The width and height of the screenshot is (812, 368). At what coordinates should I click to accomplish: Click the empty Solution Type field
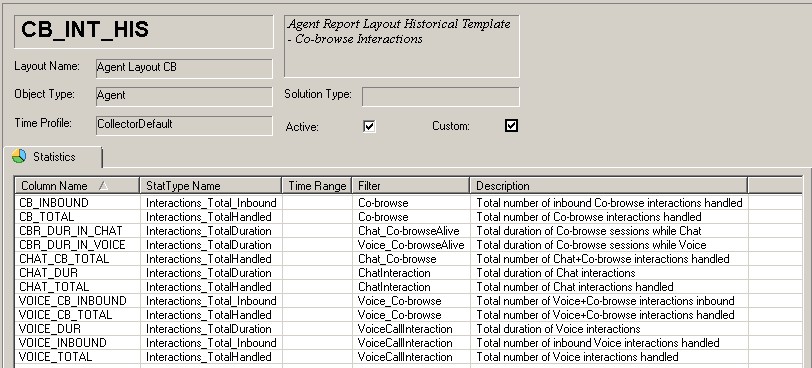click(441, 97)
